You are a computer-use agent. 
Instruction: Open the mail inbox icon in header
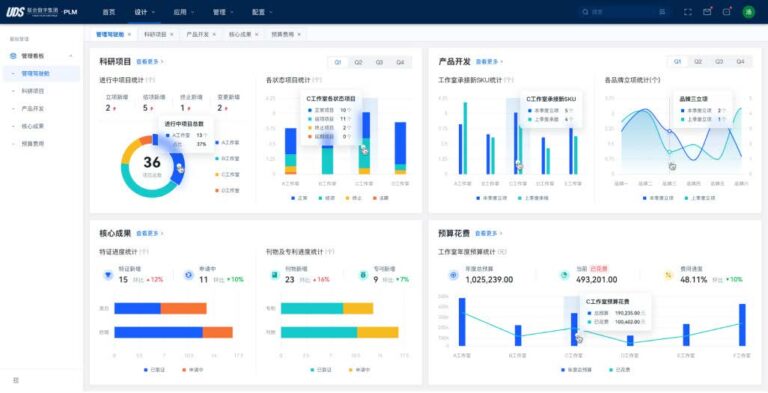(x=707, y=12)
